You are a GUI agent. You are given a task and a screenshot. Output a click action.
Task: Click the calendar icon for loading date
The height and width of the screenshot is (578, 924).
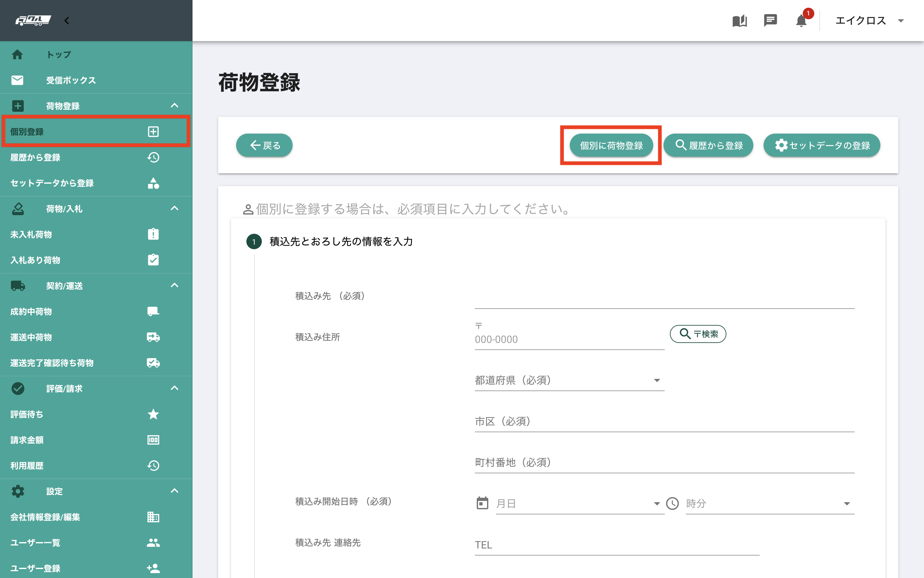coord(482,504)
